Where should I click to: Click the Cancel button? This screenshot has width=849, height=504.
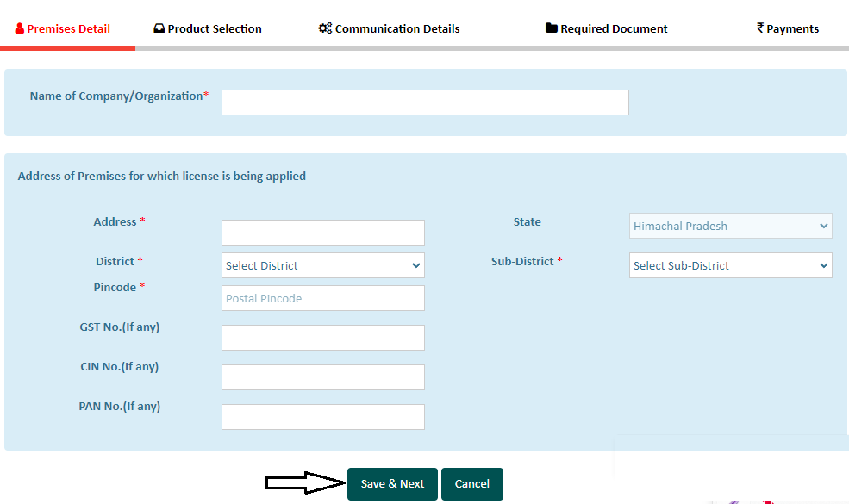[472, 484]
